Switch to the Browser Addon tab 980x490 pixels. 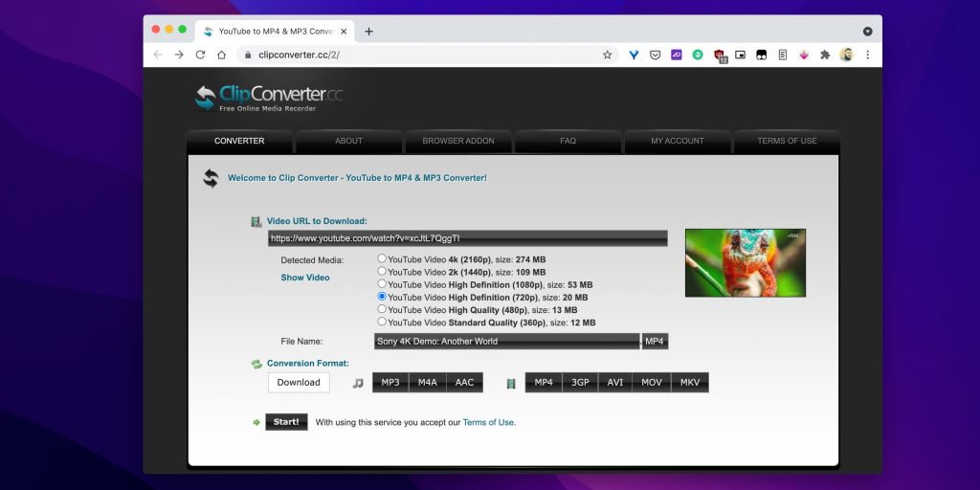[458, 141]
